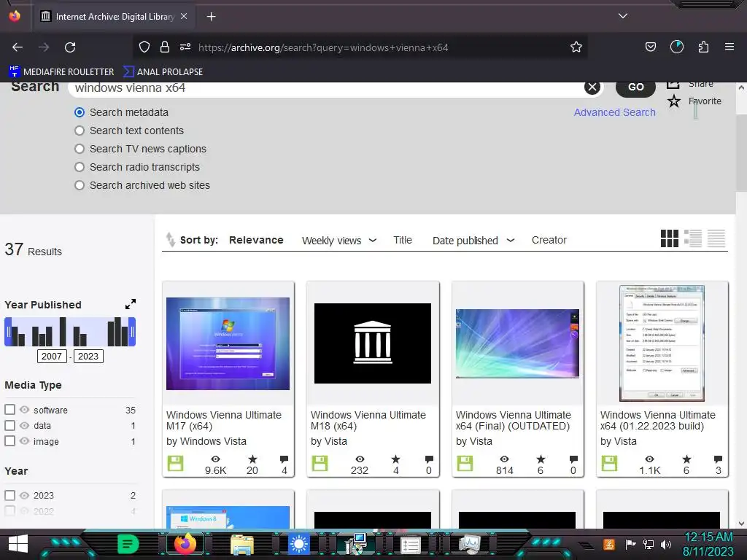Open Firefox application hamburger menu
747x560 pixels.
[x=729, y=47]
